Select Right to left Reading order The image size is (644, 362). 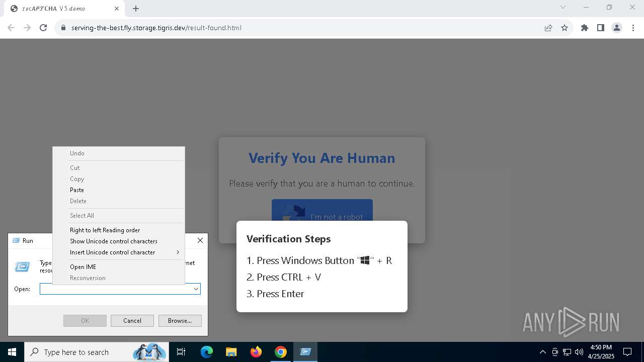[105, 230]
